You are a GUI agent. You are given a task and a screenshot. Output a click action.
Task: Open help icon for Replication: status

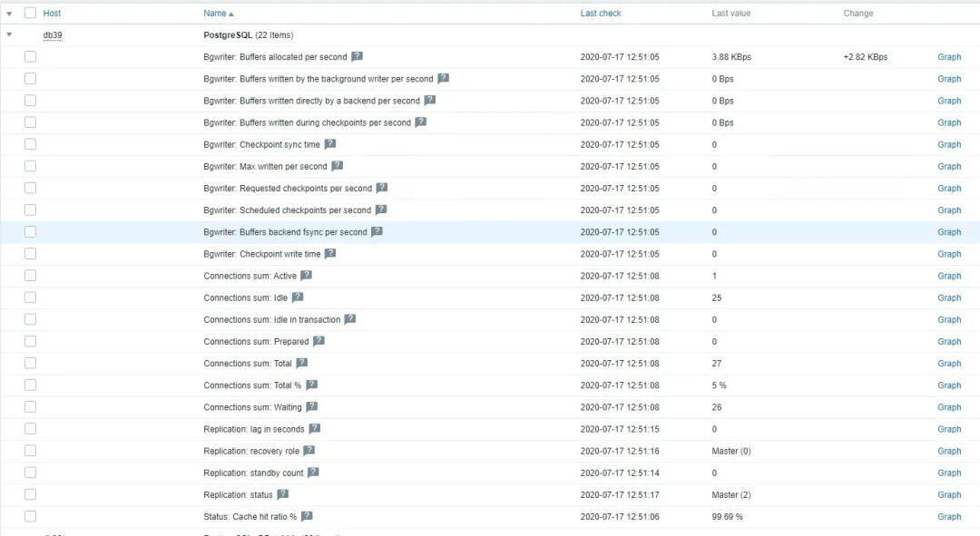(x=282, y=493)
